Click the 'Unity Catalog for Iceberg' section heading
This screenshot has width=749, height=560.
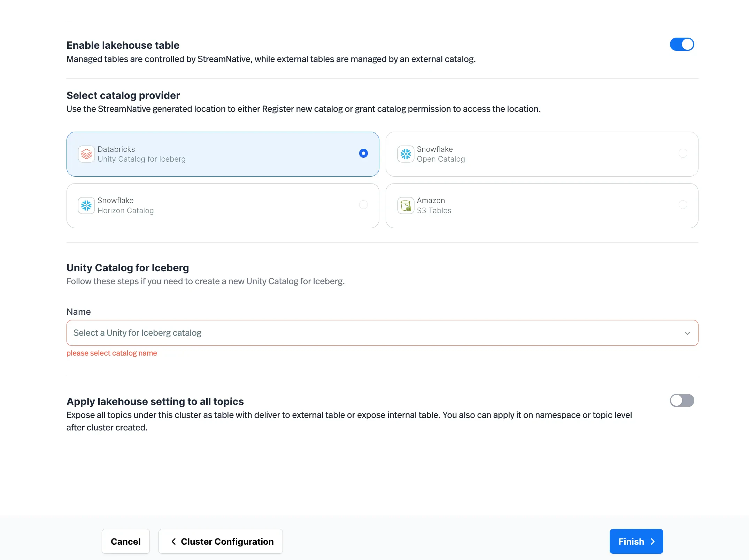pos(128,268)
